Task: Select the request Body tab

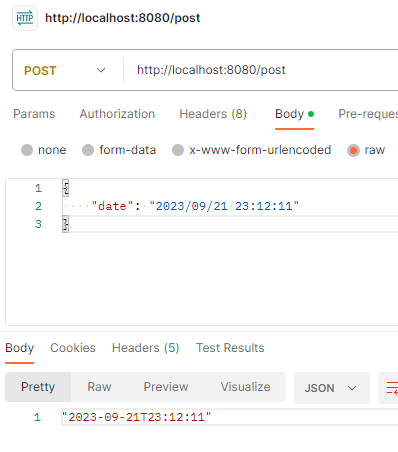Action: (x=294, y=114)
